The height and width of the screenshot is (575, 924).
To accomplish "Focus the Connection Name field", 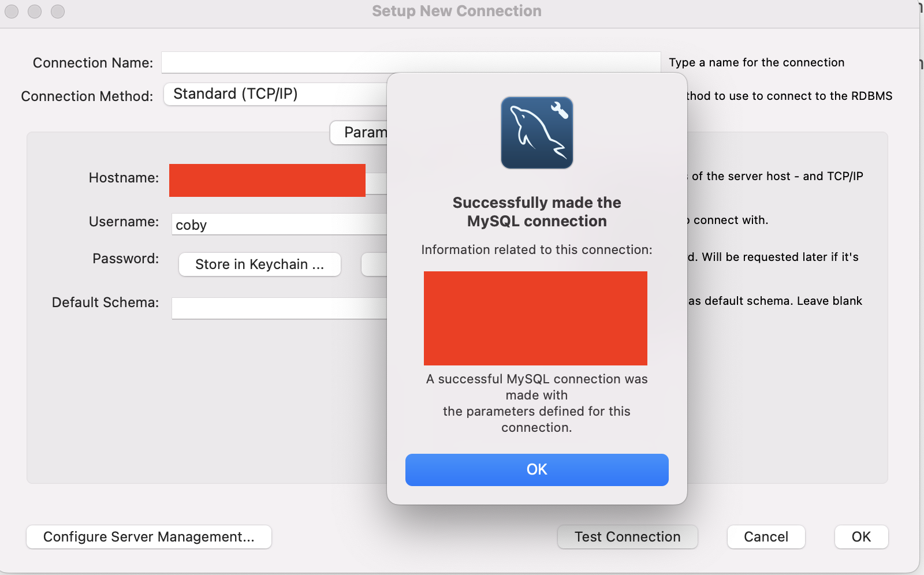I will click(x=411, y=62).
